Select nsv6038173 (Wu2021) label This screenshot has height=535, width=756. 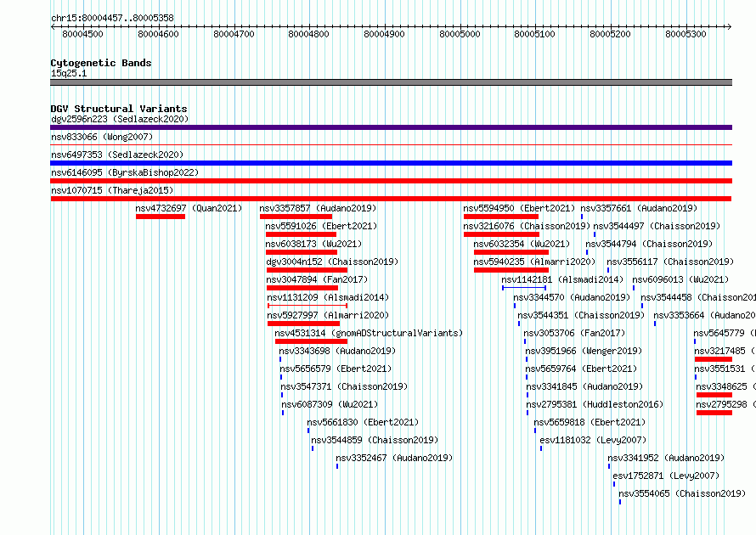tap(313, 244)
